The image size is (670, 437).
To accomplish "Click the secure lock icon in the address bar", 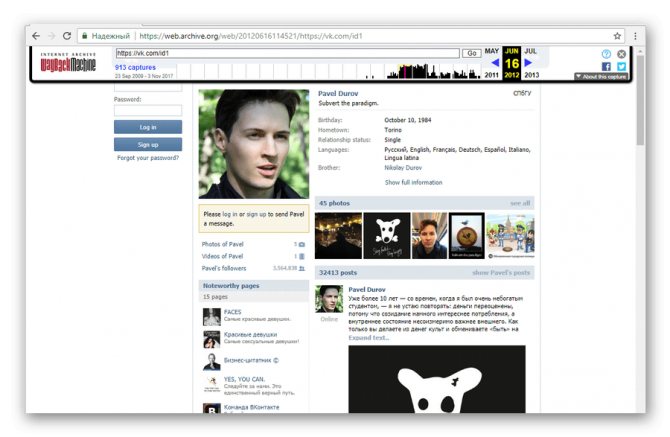I will tap(85, 36).
